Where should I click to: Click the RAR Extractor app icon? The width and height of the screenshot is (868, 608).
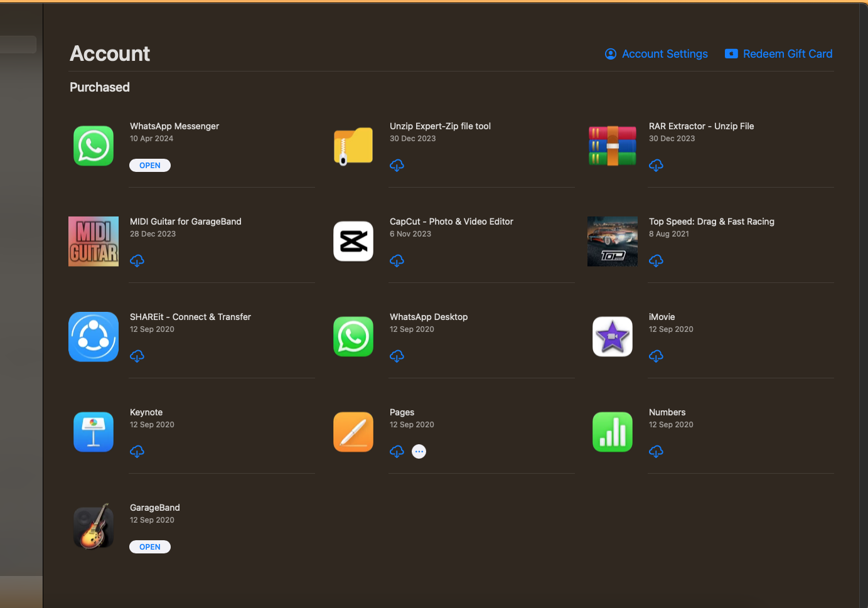tap(613, 146)
